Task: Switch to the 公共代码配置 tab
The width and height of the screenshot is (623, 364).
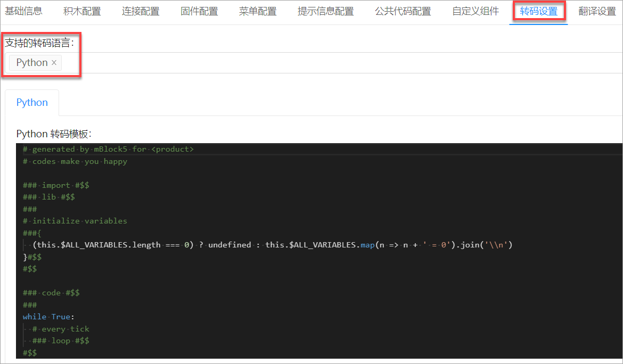Action: point(403,11)
